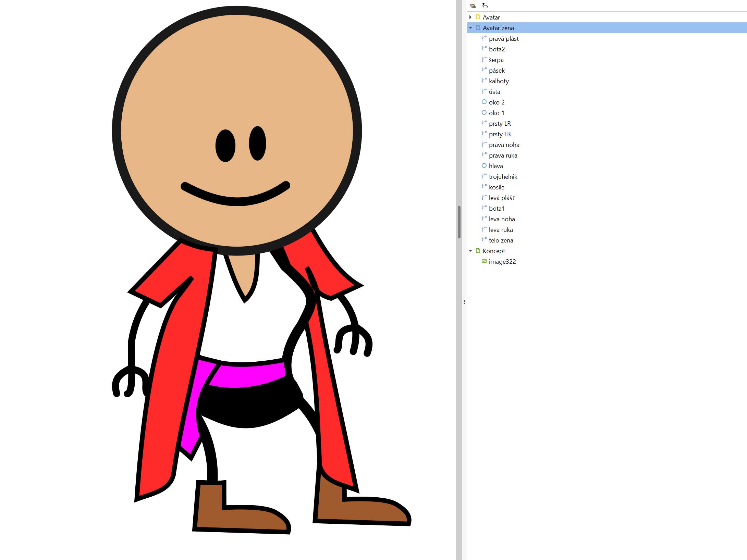Select the pásek object
Image resolution: width=747 pixels, height=560 pixels.
point(497,71)
